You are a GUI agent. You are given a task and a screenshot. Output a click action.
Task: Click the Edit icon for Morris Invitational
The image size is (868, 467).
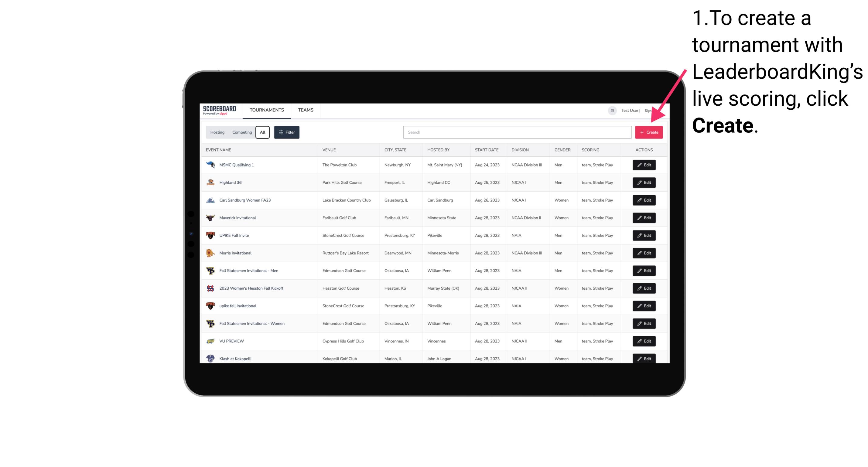click(644, 253)
